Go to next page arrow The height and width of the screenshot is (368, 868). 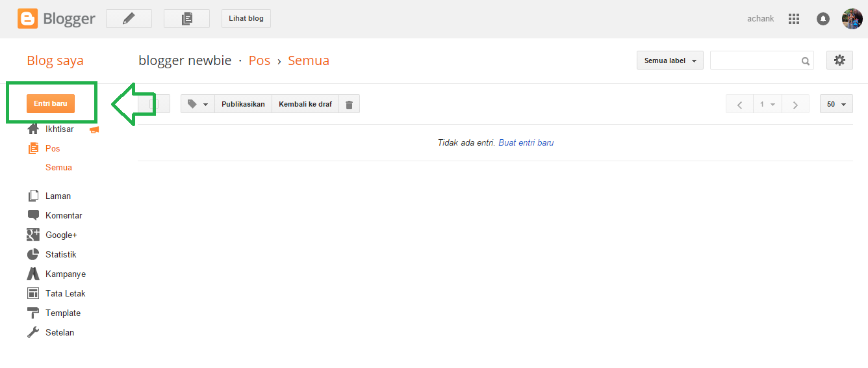[x=795, y=104]
